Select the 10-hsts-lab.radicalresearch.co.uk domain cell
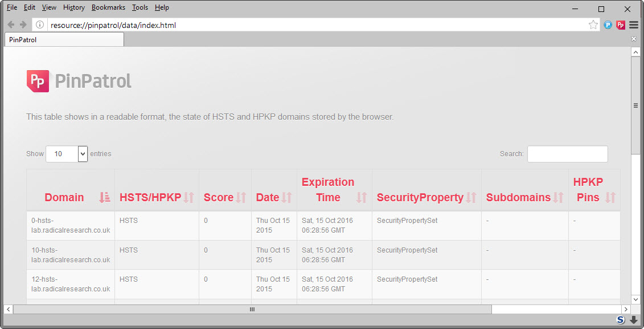Screen dimensions: 644x329 pyautogui.click(x=71, y=255)
